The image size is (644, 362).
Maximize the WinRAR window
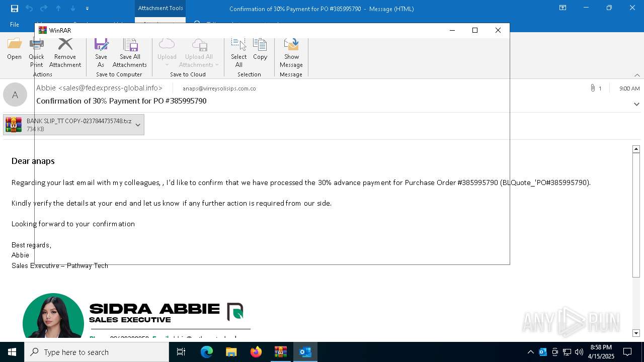pos(474,30)
